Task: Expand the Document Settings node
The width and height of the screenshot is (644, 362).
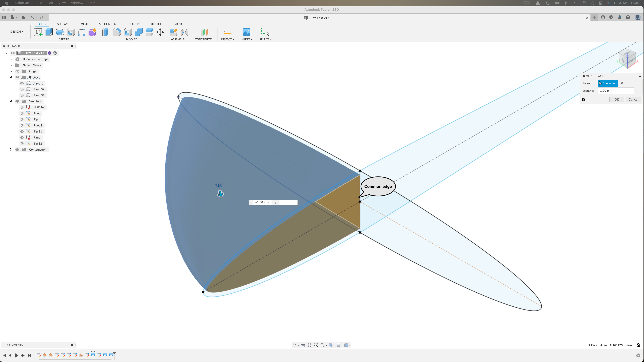Action: (11, 59)
